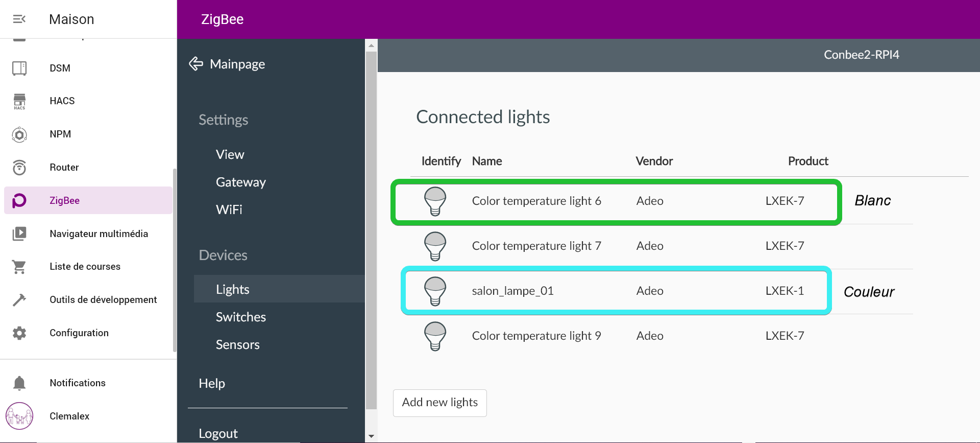Open the WiFi settings page
This screenshot has height=443, width=980.
click(x=229, y=209)
